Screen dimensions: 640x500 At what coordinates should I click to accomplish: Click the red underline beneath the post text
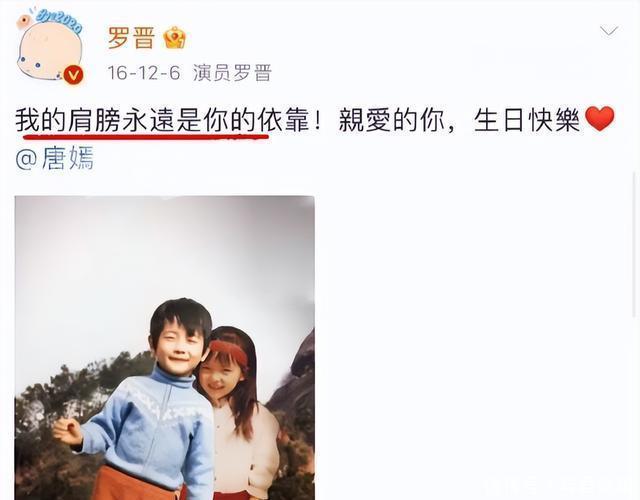tap(143, 137)
